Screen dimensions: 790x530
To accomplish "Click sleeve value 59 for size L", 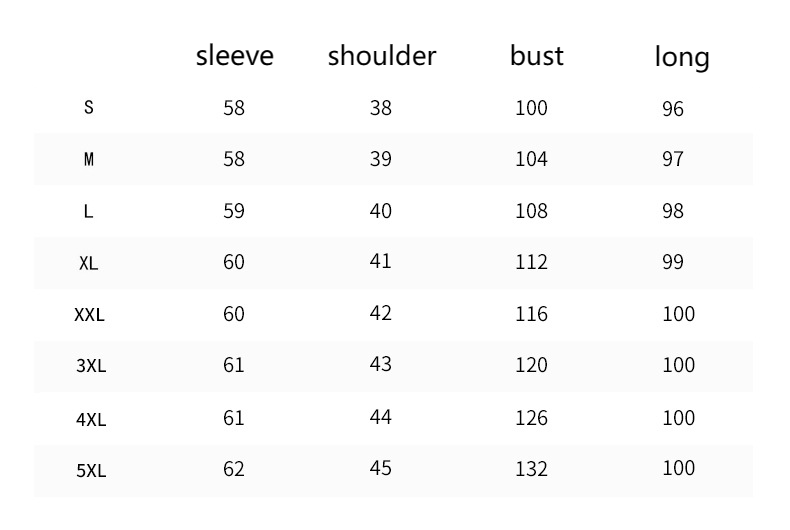I will click(x=233, y=211).
